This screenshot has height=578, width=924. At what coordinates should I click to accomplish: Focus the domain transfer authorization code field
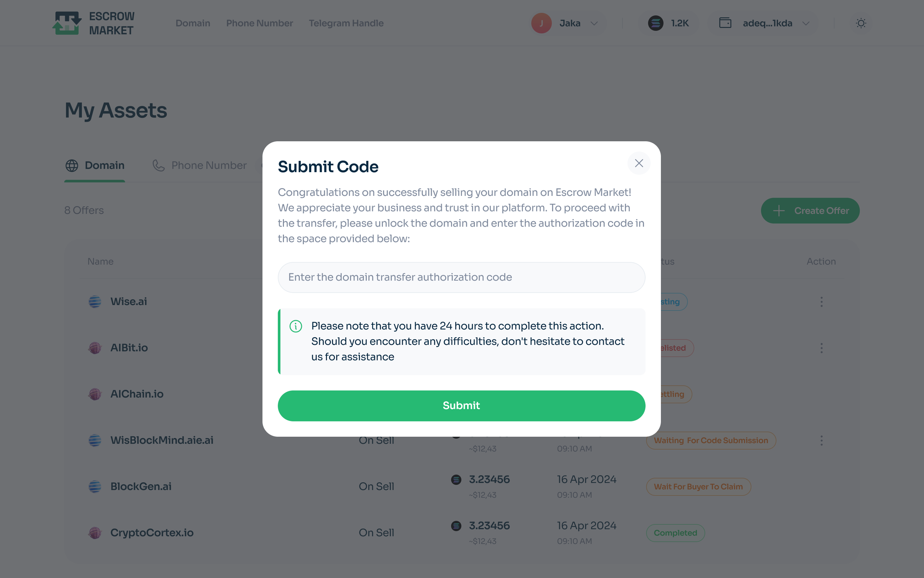(x=461, y=277)
